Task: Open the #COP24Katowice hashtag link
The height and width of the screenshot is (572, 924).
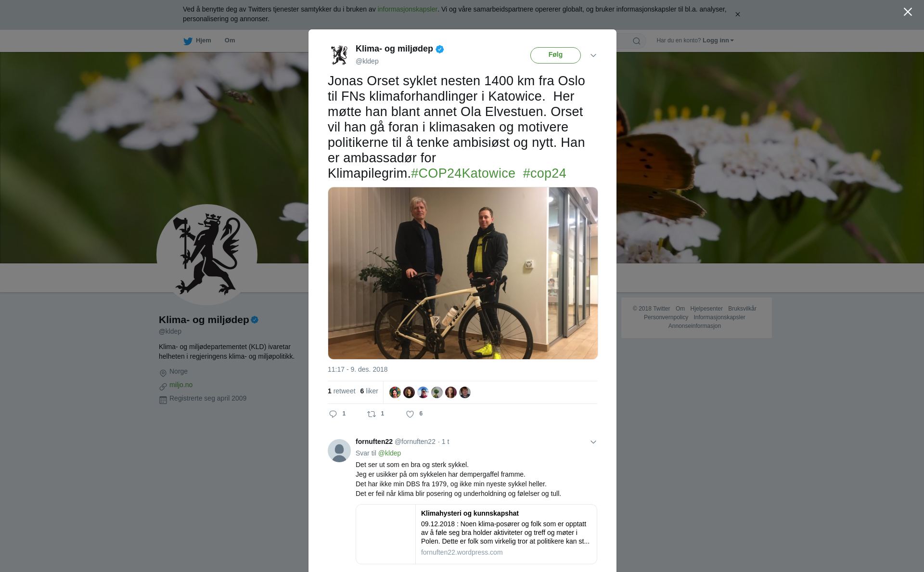Action: 463,173
